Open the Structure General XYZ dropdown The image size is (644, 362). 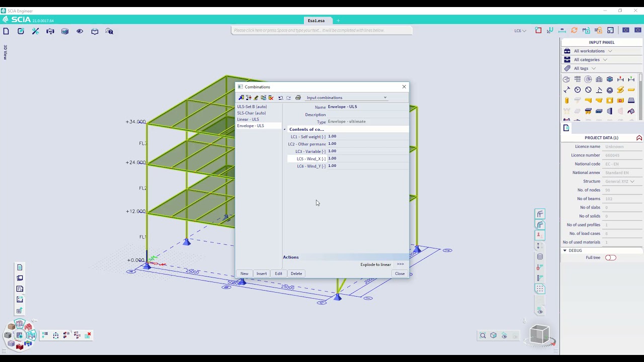620,182
